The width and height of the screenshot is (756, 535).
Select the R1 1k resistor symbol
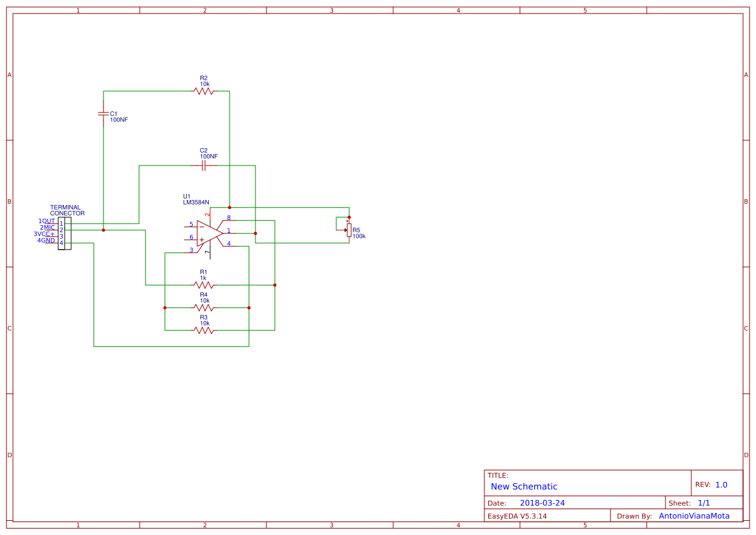204,285
